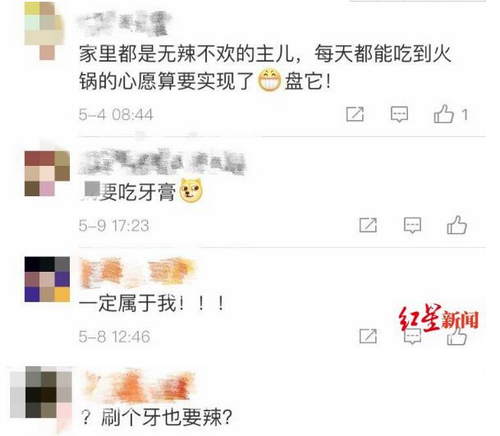Open orange username above 一定属于我
This screenshot has width=500, height=436.
[137, 273]
